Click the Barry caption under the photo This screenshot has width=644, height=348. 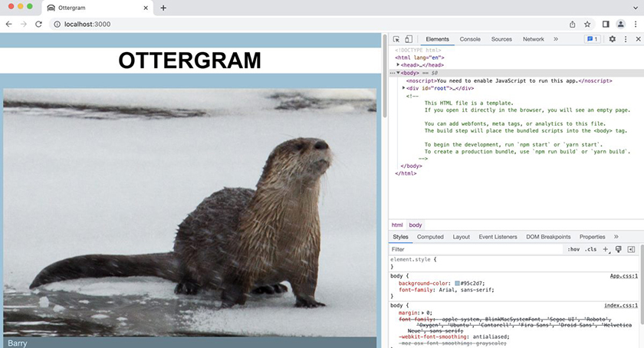click(17, 343)
